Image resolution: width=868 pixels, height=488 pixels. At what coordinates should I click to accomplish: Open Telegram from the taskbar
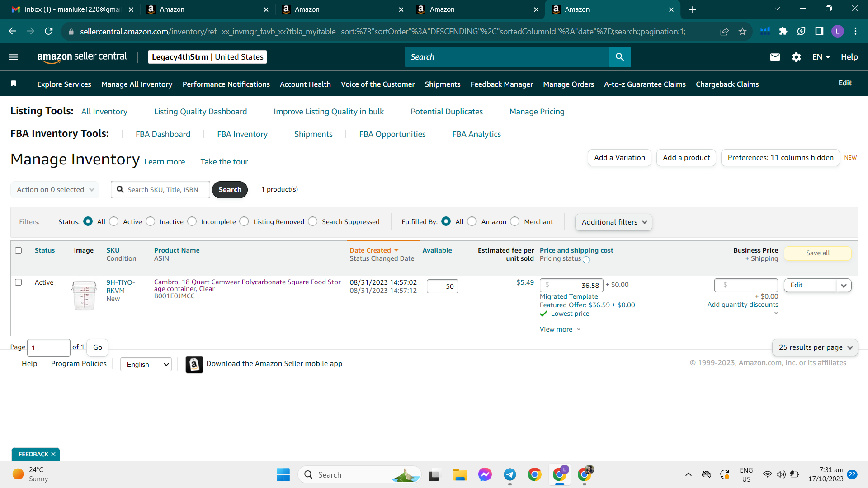pos(510,474)
